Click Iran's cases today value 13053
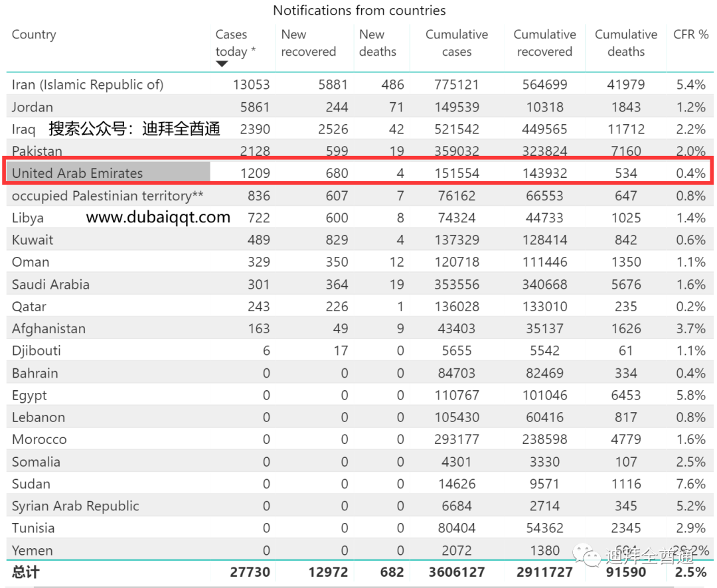Image resolution: width=717 pixels, height=588 pixels. (x=252, y=84)
